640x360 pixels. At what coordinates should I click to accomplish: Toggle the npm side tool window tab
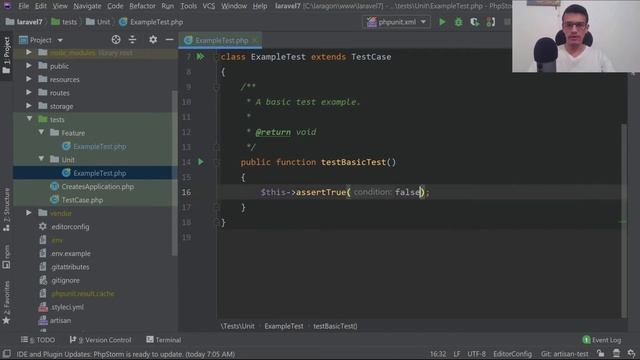(x=7, y=257)
